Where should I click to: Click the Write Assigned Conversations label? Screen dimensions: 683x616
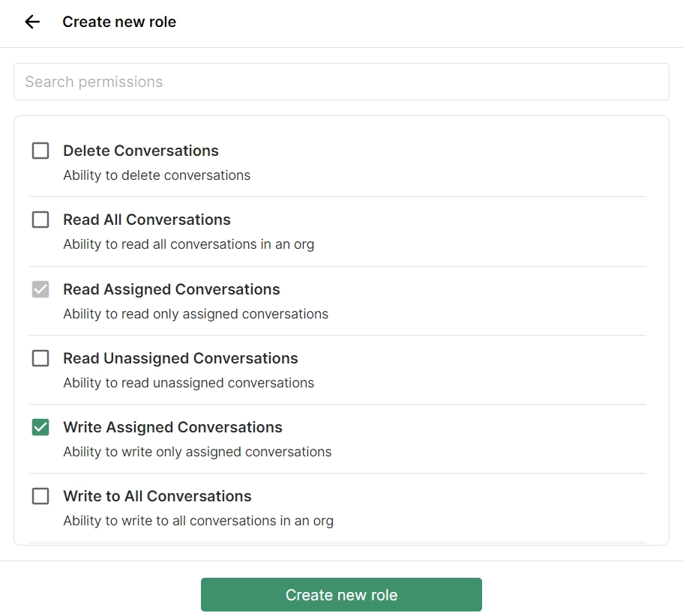pyautogui.click(x=172, y=427)
